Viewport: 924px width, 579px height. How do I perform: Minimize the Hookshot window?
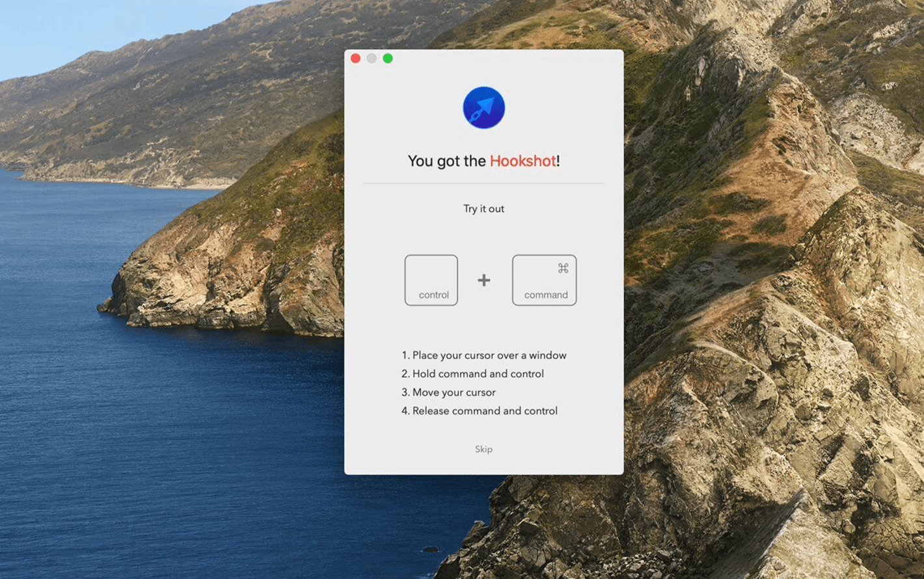[x=372, y=59]
